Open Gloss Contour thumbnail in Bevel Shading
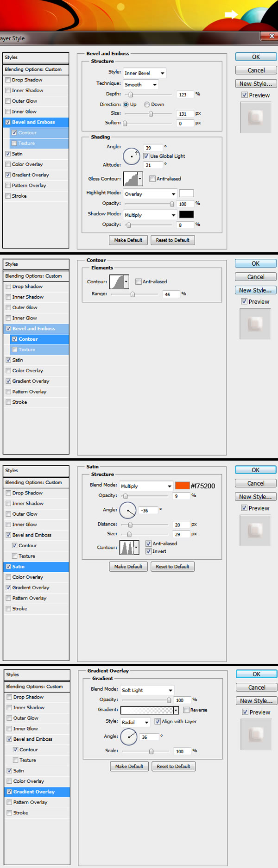This screenshot has width=278, height=868. click(131, 178)
